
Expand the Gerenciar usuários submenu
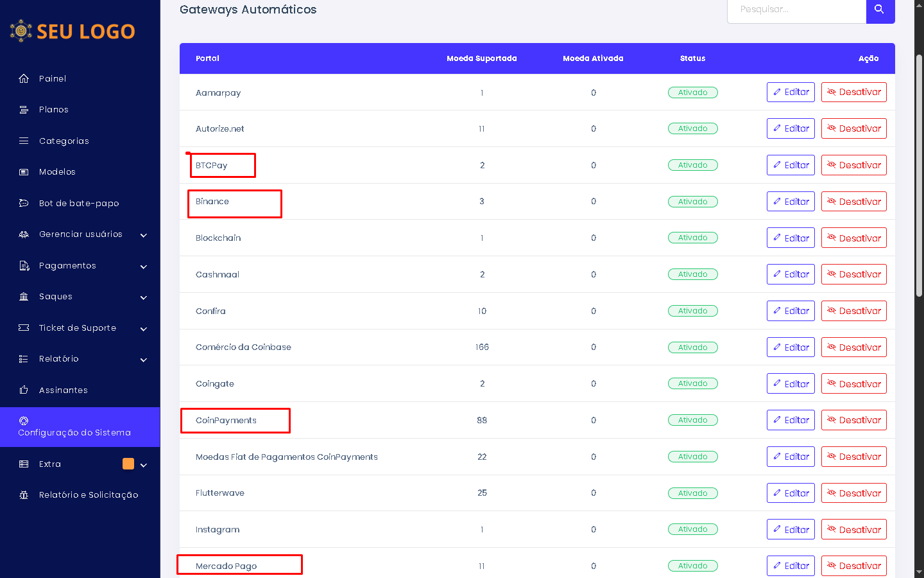coord(144,235)
